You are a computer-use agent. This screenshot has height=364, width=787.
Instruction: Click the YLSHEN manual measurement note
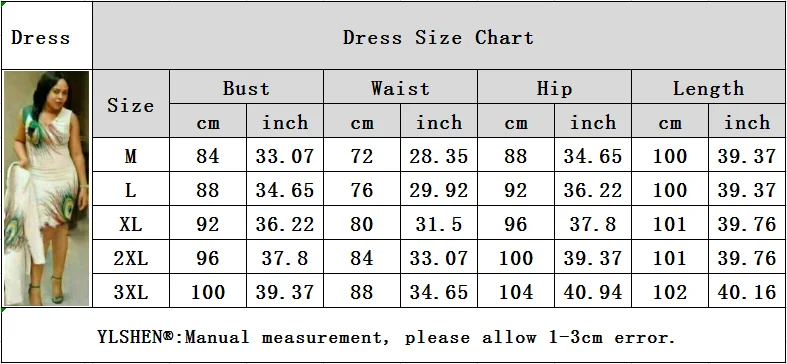[386, 337]
